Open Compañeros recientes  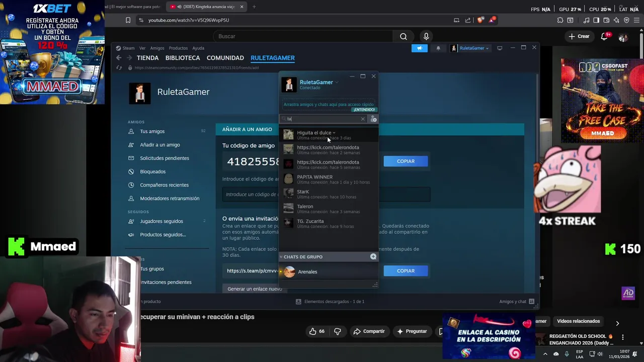pyautogui.click(x=164, y=185)
